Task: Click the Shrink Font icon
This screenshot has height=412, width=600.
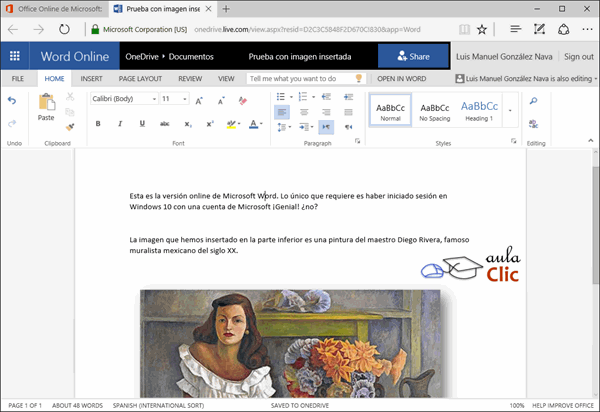Action: point(221,101)
